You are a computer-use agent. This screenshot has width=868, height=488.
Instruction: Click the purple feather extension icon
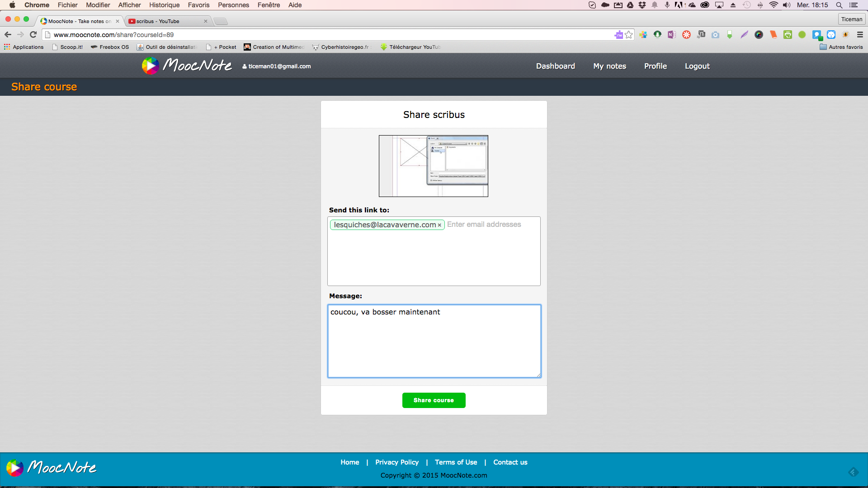pos(744,35)
